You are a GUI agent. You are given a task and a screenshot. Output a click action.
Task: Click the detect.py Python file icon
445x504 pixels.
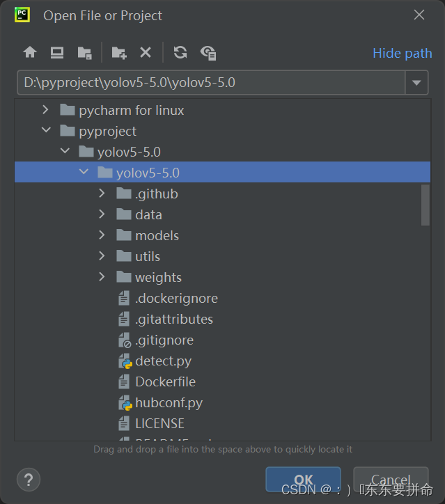point(125,361)
